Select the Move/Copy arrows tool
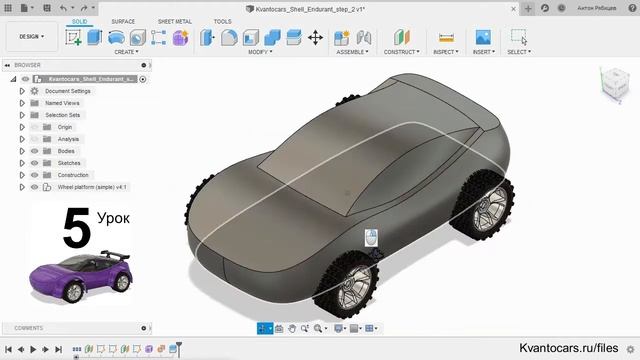Image resolution: width=640 pixels, height=360 pixels. pos(316,38)
